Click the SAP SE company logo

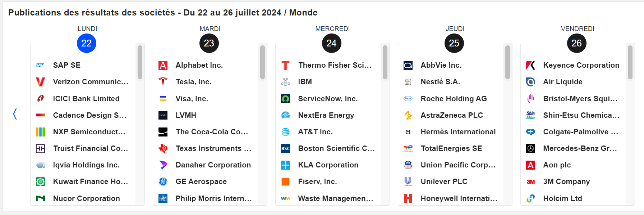pos(40,65)
